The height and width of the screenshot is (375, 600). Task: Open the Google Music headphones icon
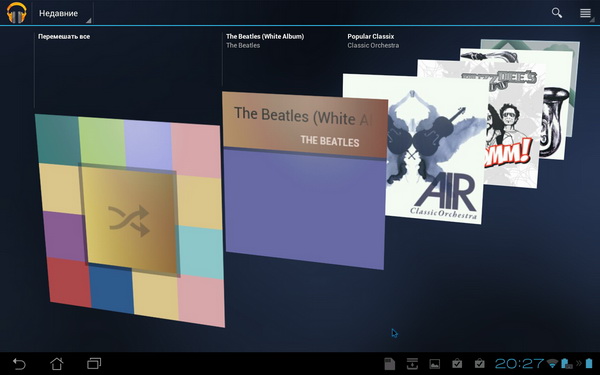(x=16, y=13)
